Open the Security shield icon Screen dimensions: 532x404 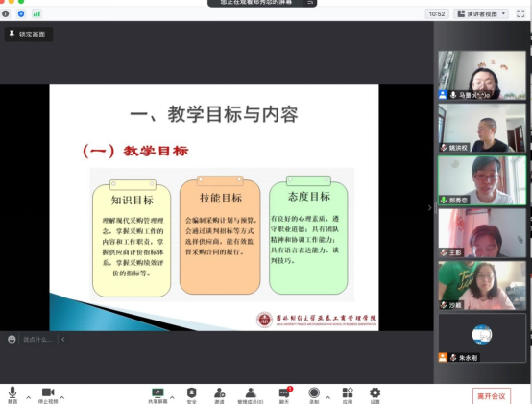pyautogui.click(x=192, y=395)
